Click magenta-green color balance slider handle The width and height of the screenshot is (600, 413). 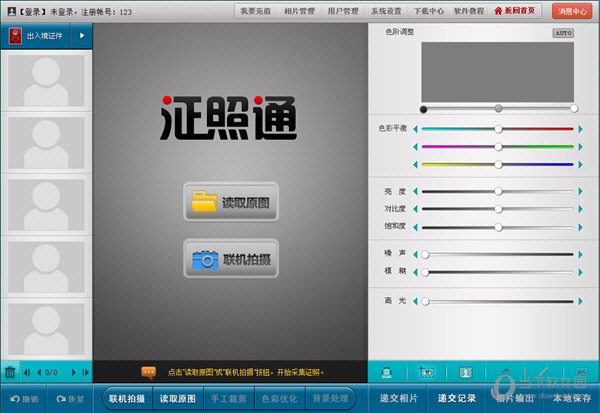(x=498, y=147)
